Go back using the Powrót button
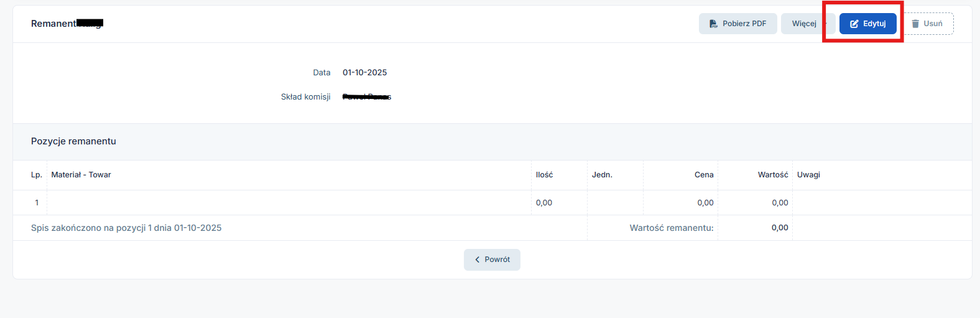Viewport: 980px width, 318px height. pyautogui.click(x=492, y=260)
